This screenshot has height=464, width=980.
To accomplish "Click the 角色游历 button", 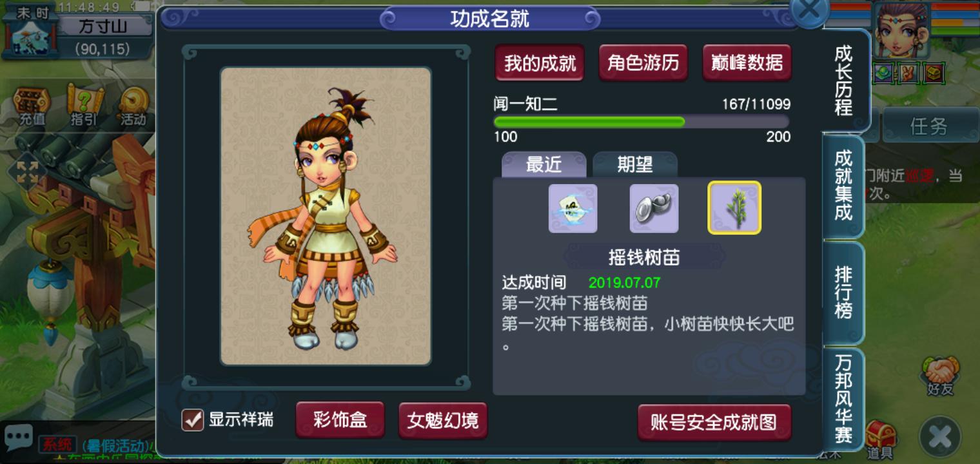I will click(643, 63).
